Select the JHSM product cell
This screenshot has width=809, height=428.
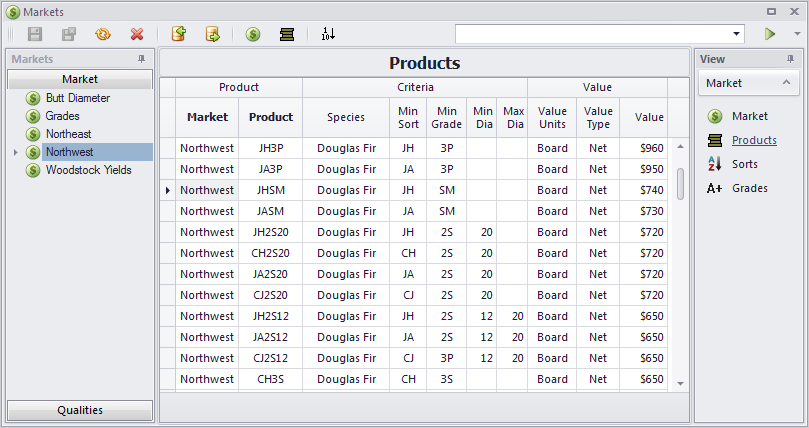pos(271,190)
